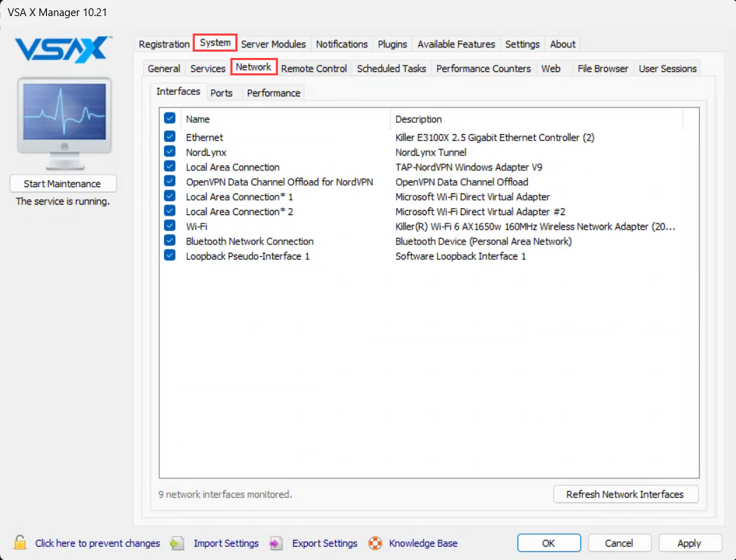This screenshot has width=736, height=560.
Task: Open the Performance Counters sub-tab
Action: [x=483, y=68]
